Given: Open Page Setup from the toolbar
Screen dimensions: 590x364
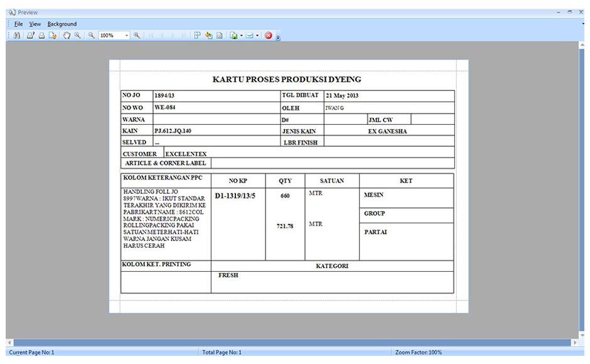Looking at the screenshot, I should click(53, 36).
